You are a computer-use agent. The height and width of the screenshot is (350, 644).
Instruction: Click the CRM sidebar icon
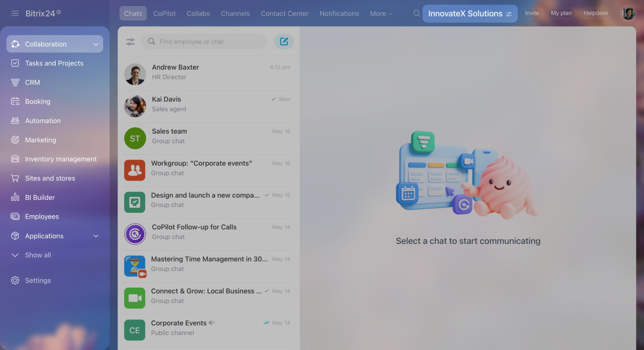pos(15,82)
